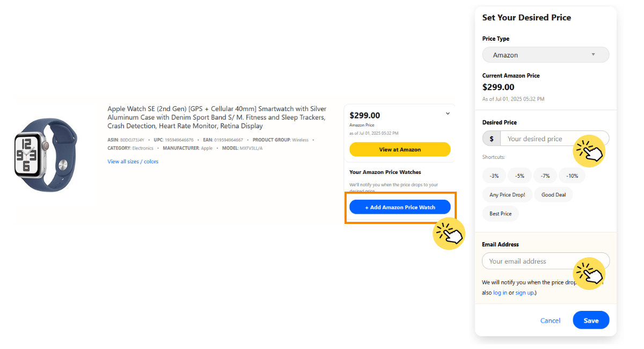Open View all sizes / colors link
This screenshot has height=349, width=644.
133,161
